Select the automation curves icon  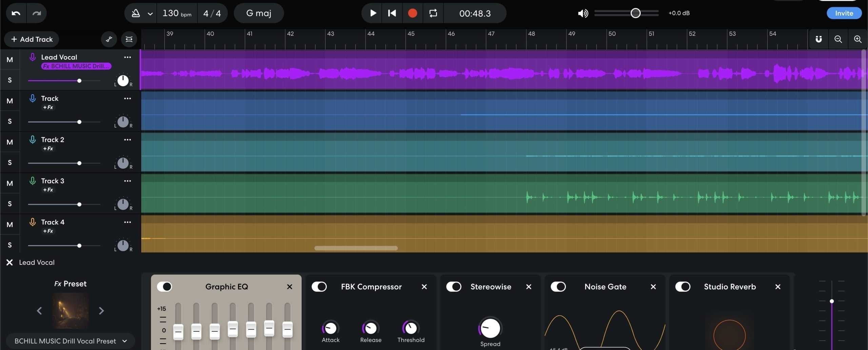tap(109, 39)
